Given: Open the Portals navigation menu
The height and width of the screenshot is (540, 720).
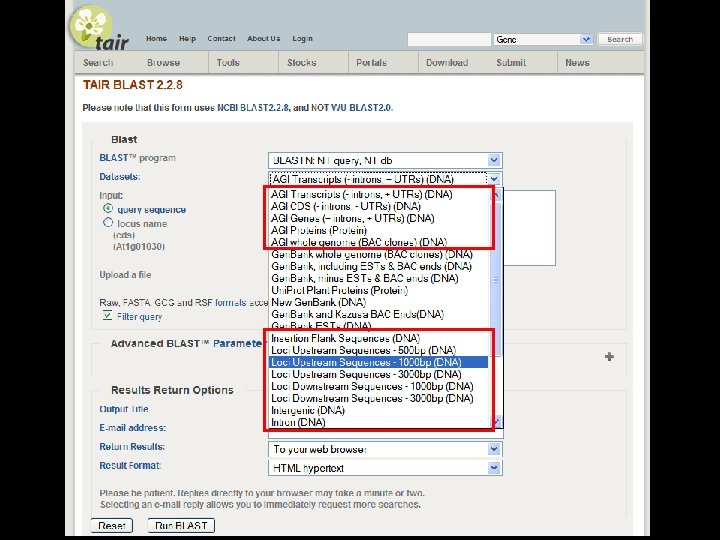Looking at the screenshot, I should 371,62.
